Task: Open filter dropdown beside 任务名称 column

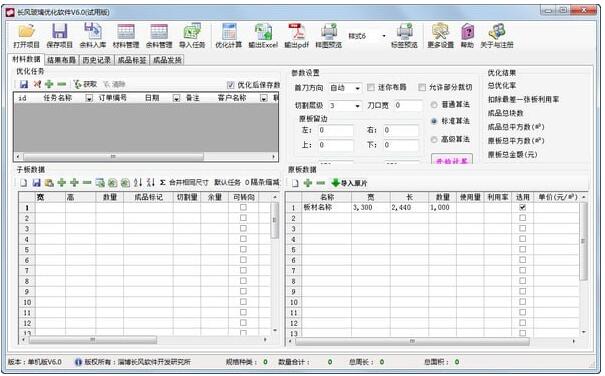Action: 89,98
